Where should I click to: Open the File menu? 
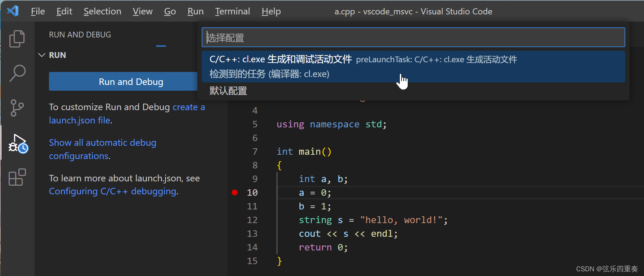tap(38, 12)
